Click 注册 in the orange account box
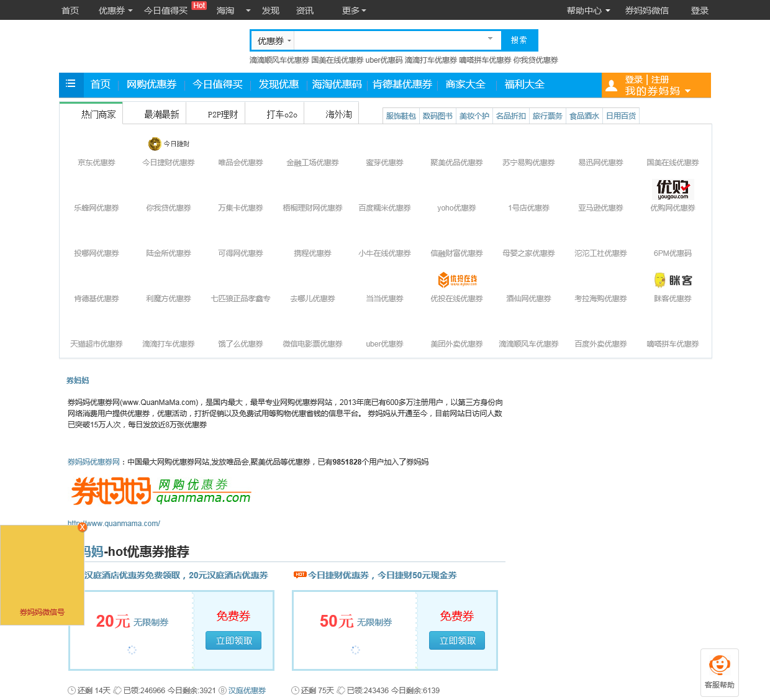The height and width of the screenshot is (700, 770). [659, 80]
